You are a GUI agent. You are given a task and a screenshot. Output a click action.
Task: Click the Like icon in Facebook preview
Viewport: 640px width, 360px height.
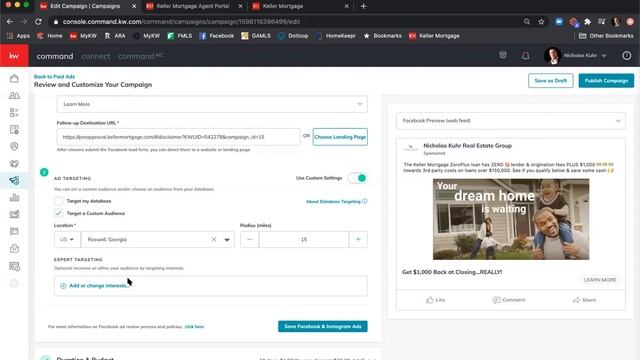(430, 300)
